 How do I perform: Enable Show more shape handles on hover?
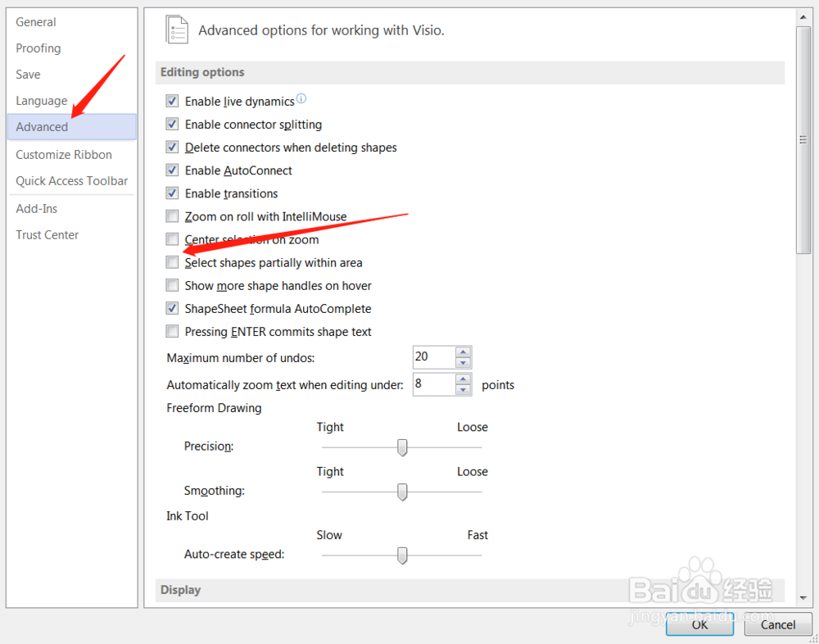tap(172, 285)
